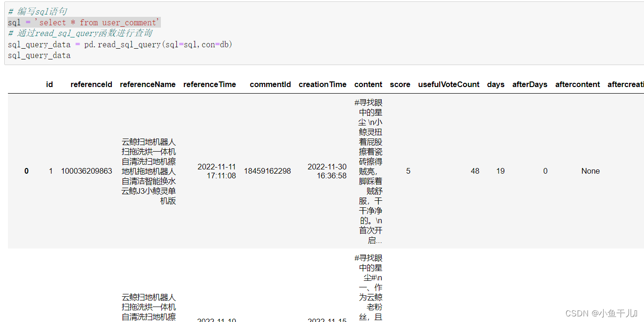Click referenceTime value 2022-11-11 17:11:08
The height and width of the screenshot is (322, 644).
point(217,171)
